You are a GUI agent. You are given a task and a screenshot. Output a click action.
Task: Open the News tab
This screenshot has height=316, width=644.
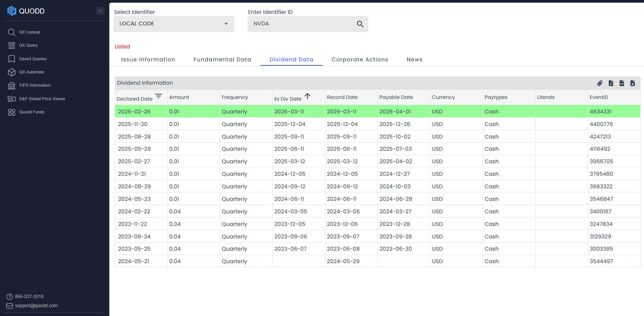click(x=414, y=60)
